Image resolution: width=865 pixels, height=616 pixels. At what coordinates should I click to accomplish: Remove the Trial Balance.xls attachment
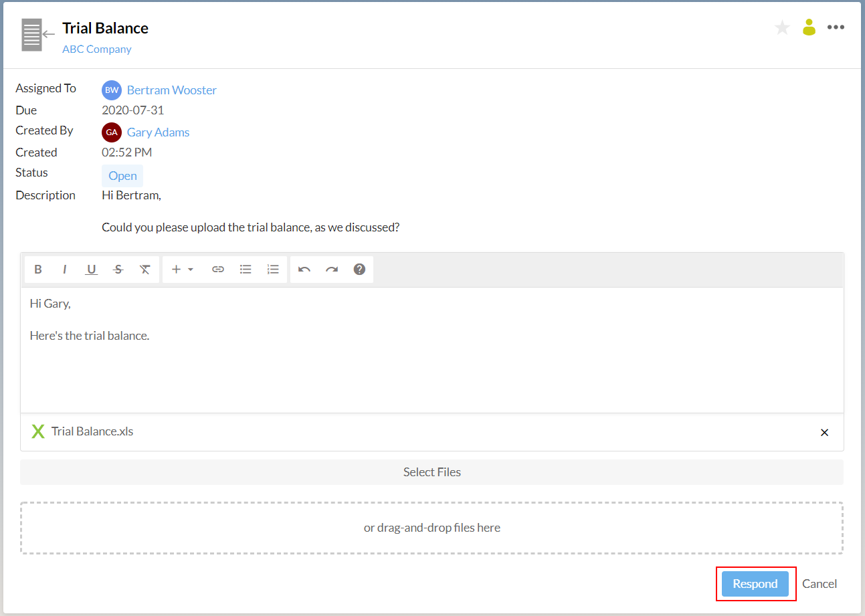[x=824, y=432]
